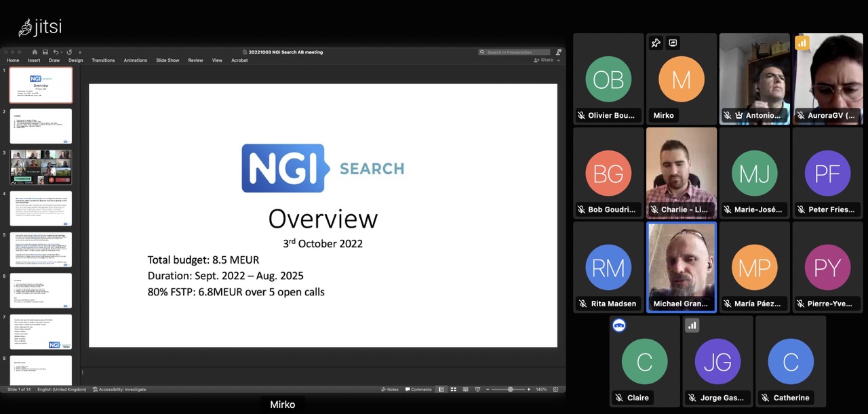Click the Undo arrow icon
868x414 pixels.
point(57,52)
